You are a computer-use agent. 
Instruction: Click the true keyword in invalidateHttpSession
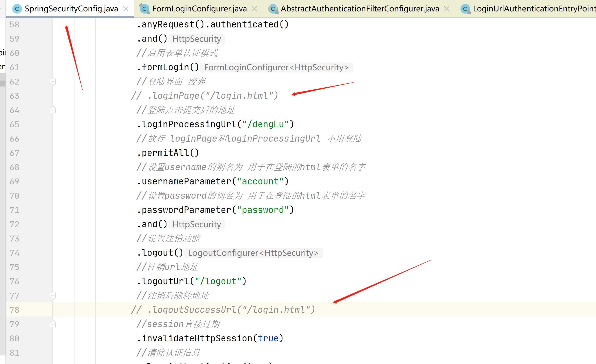268,338
